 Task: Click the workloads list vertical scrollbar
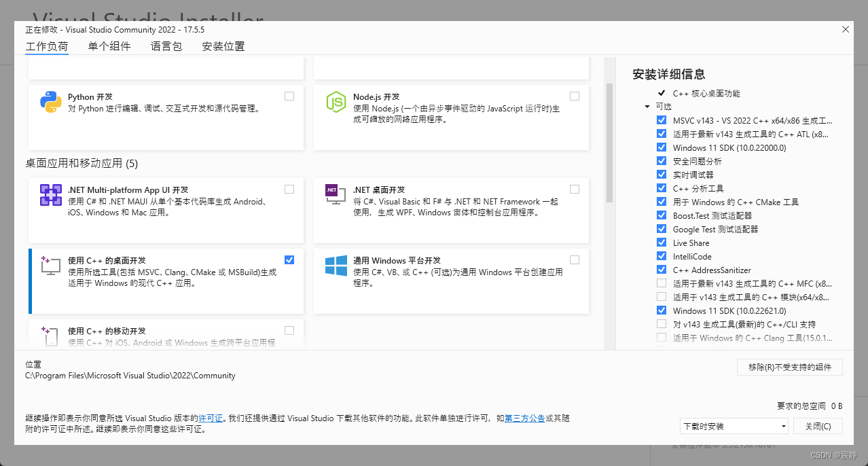click(x=609, y=143)
